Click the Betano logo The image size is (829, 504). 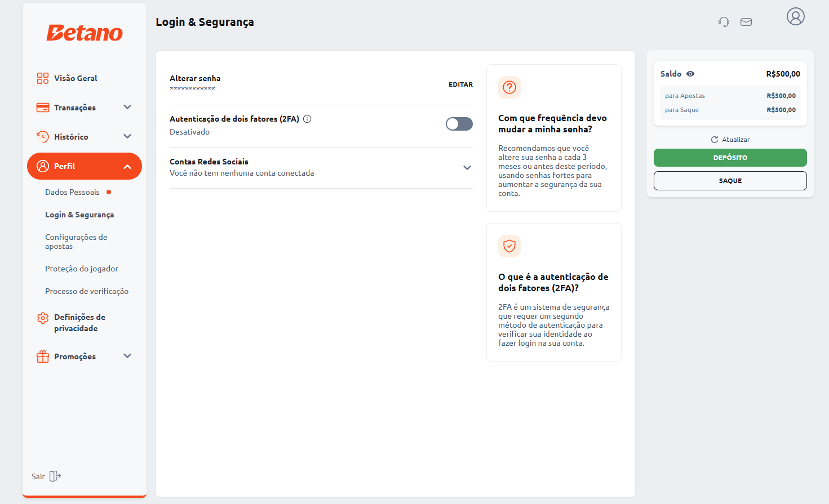(85, 33)
